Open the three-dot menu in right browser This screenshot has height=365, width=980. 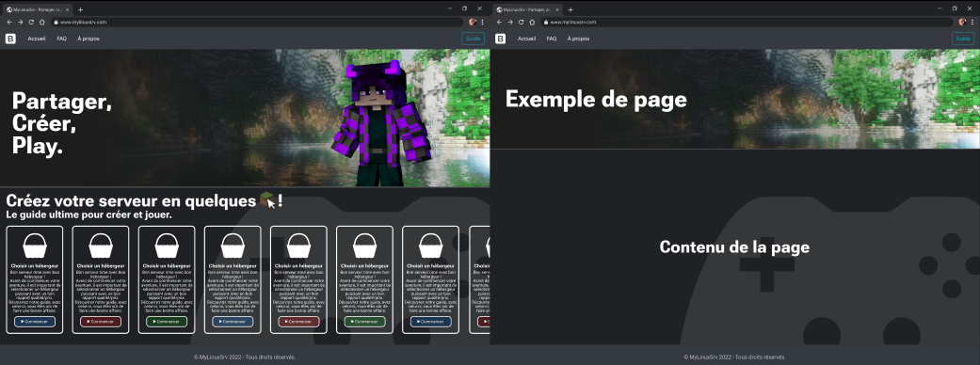tap(972, 22)
